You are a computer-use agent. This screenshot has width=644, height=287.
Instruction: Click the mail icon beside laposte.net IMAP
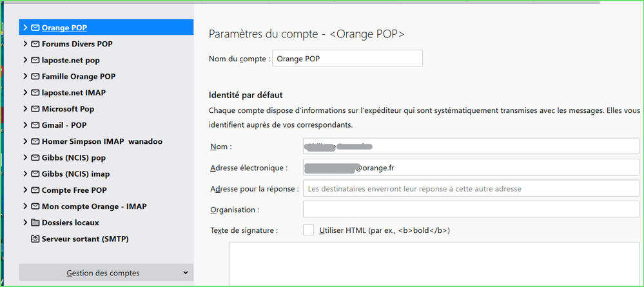35,93
